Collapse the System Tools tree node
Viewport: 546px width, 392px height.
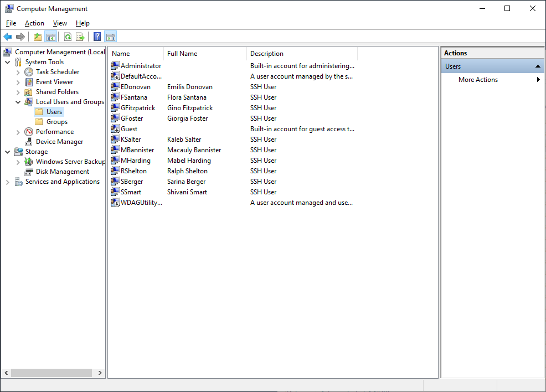point(8,63)
